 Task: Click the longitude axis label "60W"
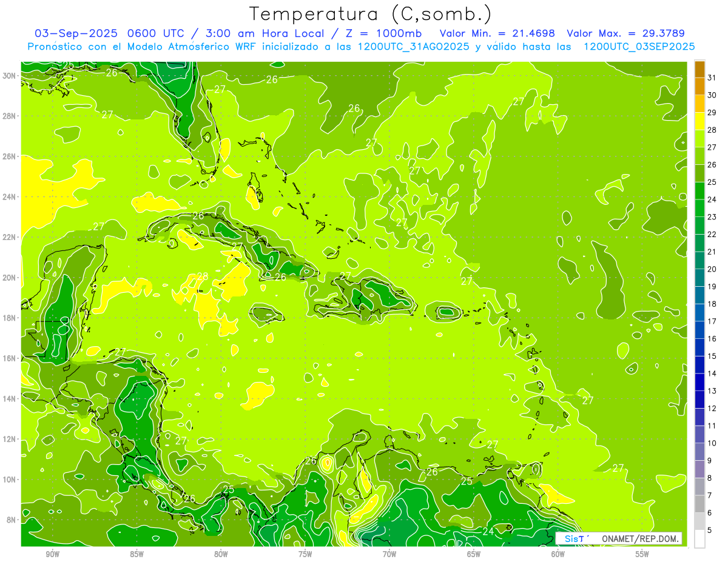pos(558,554)
